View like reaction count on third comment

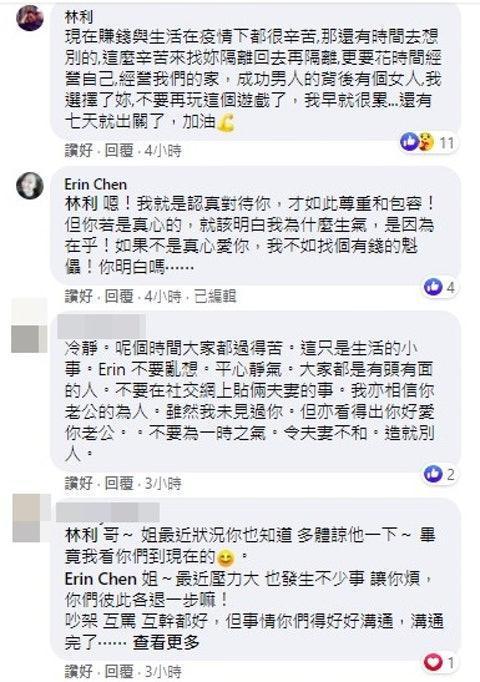(x=440, y=474)
